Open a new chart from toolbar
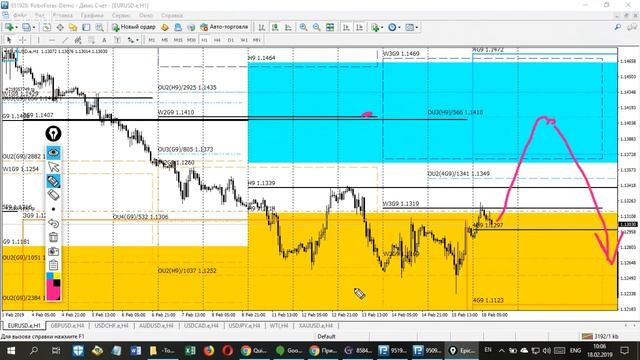 pos(9,27)
